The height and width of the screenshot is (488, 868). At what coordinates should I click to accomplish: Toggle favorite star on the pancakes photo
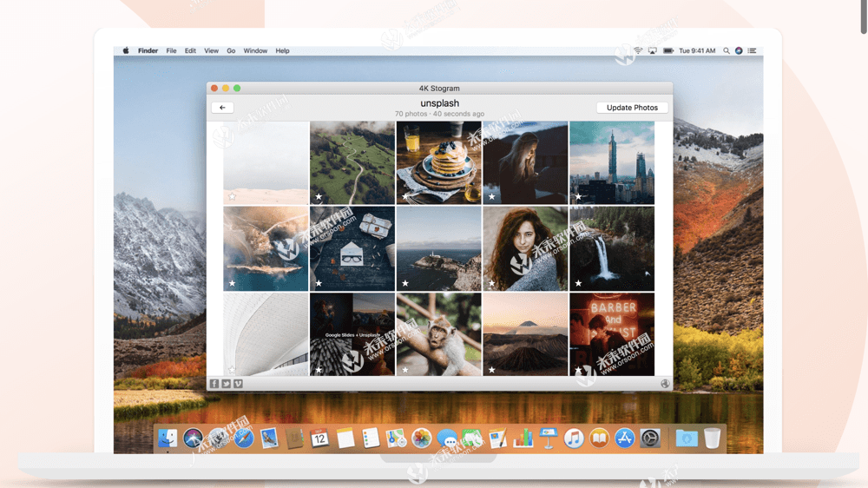pos(405,196)
